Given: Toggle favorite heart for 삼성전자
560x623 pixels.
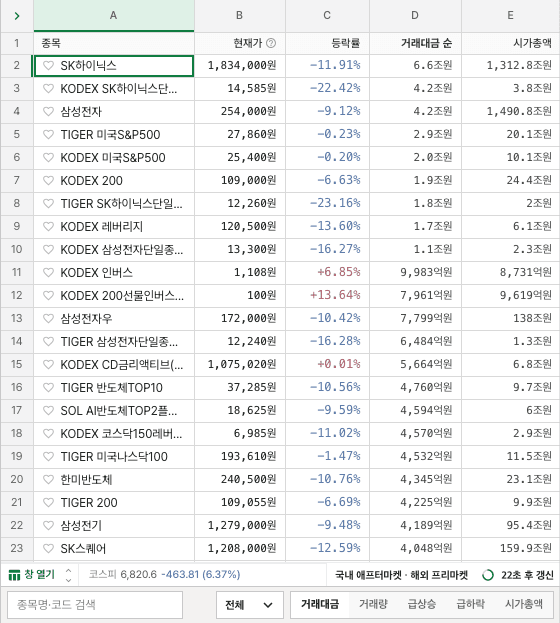Looking at the screenshot, I should [48, 112].
